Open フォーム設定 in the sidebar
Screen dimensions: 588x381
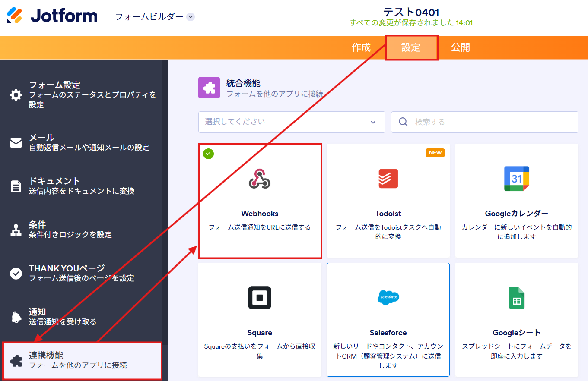82,94
